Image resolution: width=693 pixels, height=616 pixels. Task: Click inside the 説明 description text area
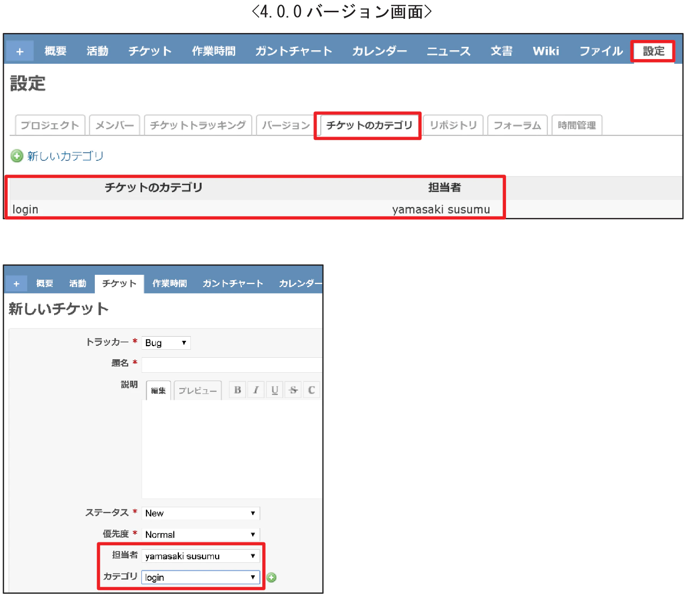[x=232, y=449]
